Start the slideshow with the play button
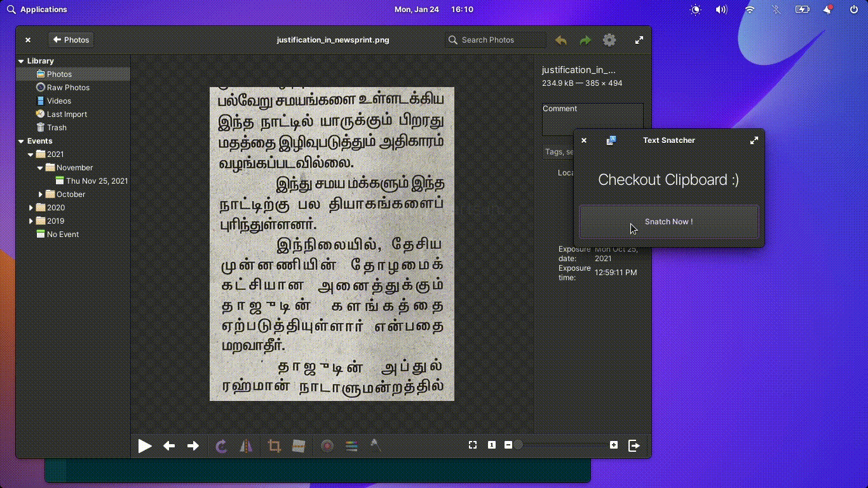This screenshot has width=868, height=488. (145, 446)
